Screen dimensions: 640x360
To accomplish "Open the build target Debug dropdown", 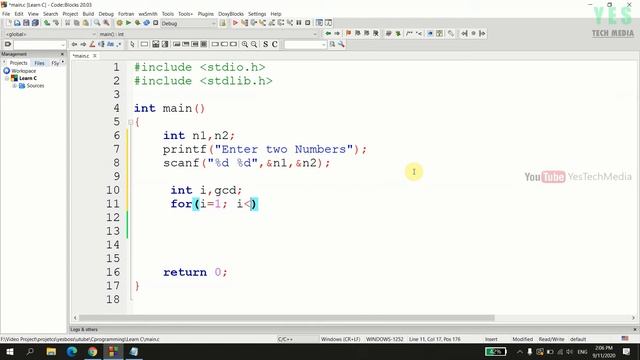I will click(188, 23).
